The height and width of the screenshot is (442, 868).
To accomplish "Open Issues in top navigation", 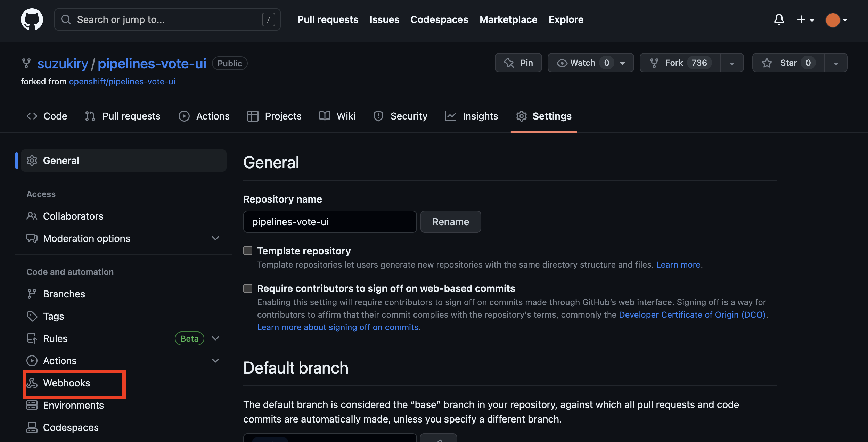I will click(384, 19).
